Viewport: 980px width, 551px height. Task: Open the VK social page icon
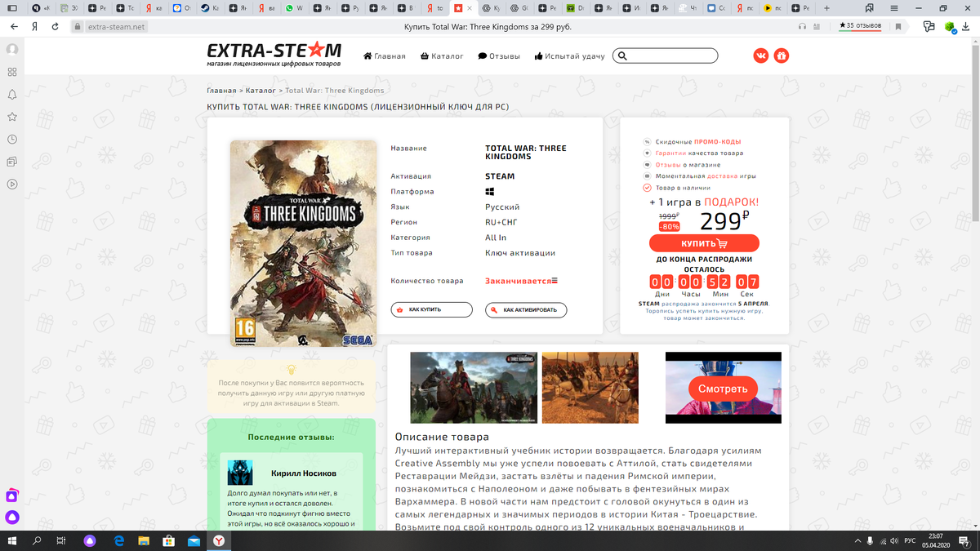click(x=761, y=56)
